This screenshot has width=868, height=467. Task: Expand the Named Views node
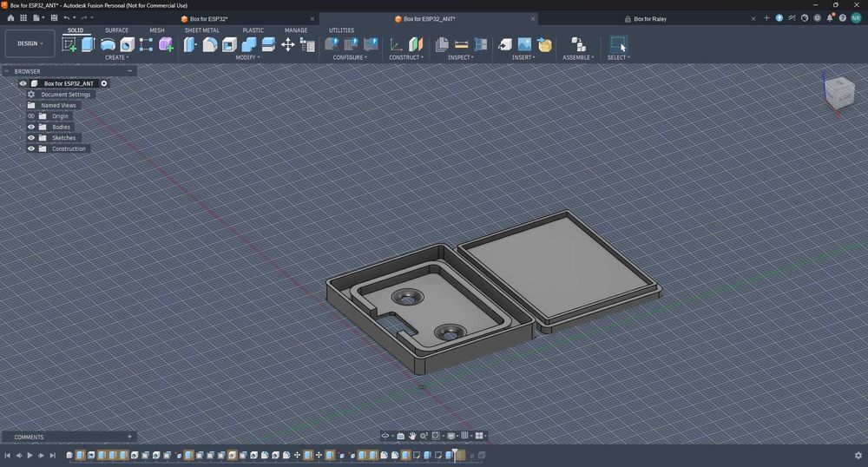(x=21, y=105)
